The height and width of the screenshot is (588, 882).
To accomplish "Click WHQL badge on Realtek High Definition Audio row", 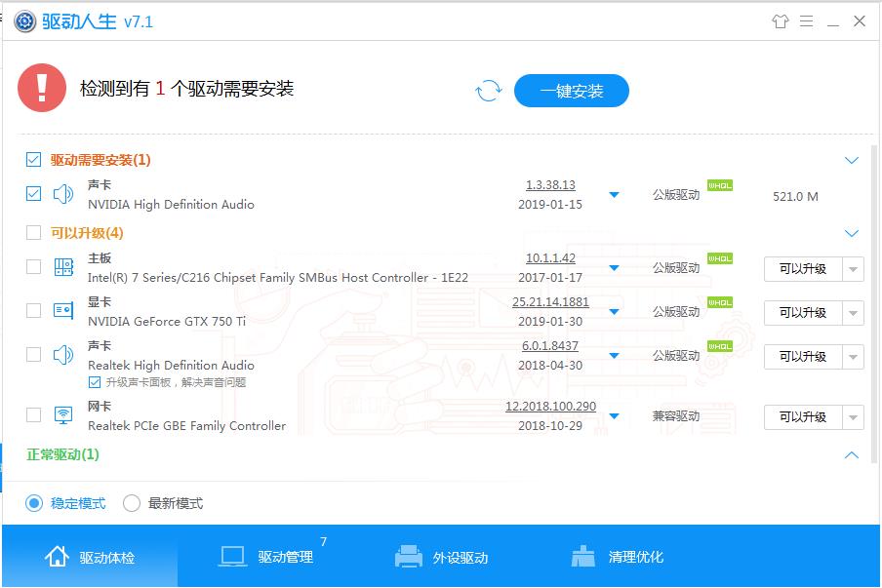I will coord(719,346).
